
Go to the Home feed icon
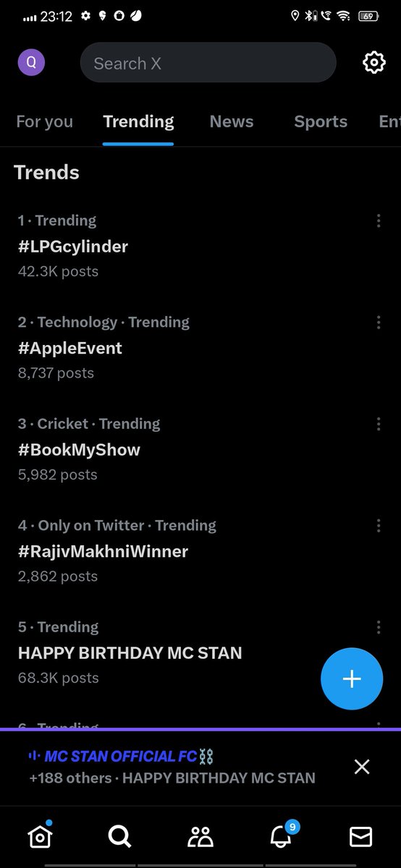[x=40, y=835]
